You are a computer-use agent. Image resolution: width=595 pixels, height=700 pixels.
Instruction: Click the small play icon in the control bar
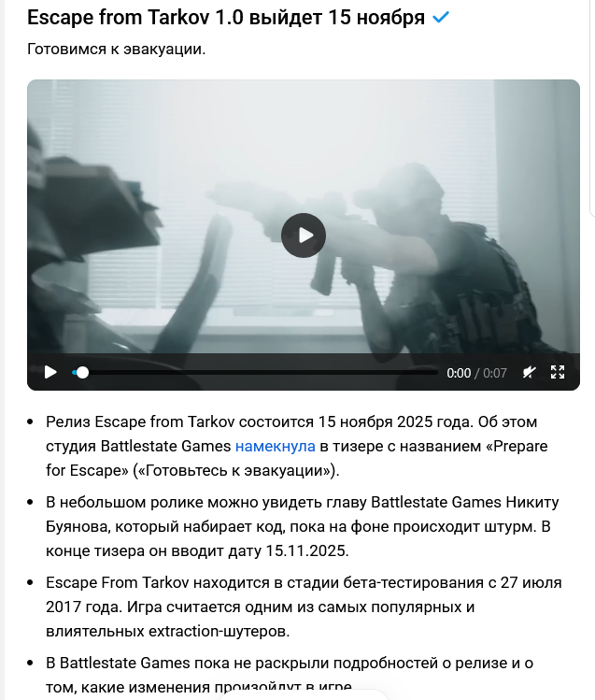click(50, 372)
